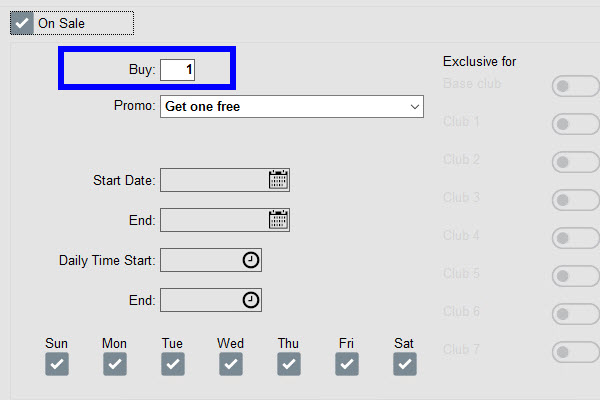This screenshot has width=600, height=400.
Task: Uncheck the Mon day checkbox
Action: [x=115, y=365]
